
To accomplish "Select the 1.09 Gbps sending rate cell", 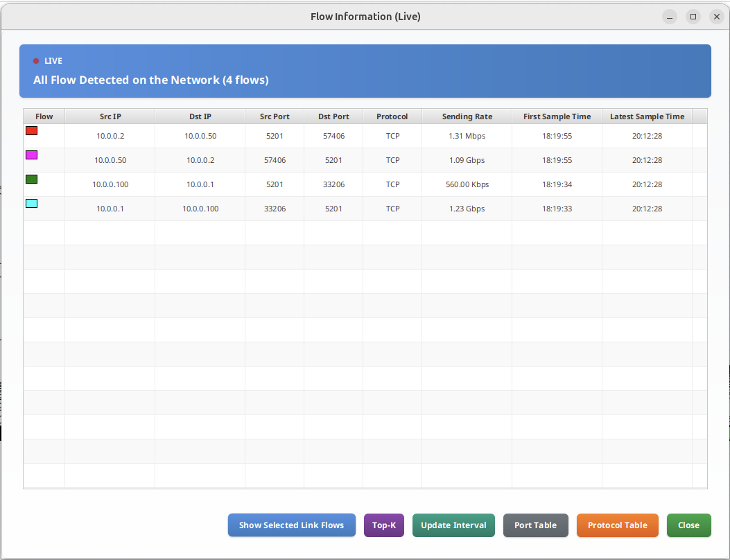I will (467, 160).
